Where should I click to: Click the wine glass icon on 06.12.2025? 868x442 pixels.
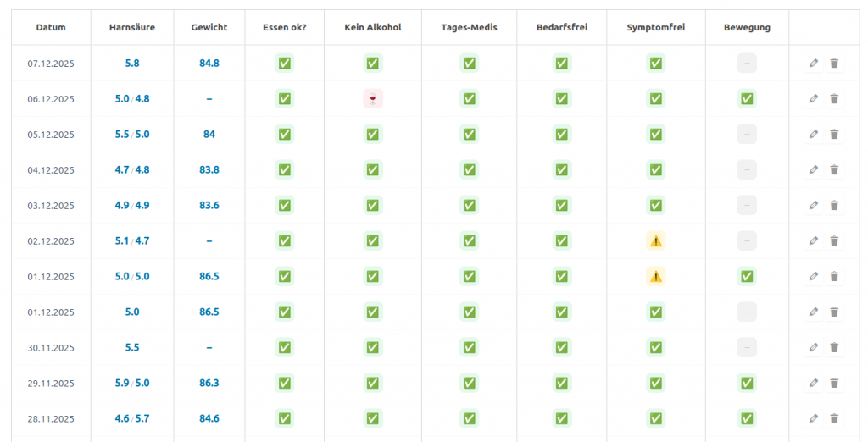pyautogui.click(x=373, y=99)
